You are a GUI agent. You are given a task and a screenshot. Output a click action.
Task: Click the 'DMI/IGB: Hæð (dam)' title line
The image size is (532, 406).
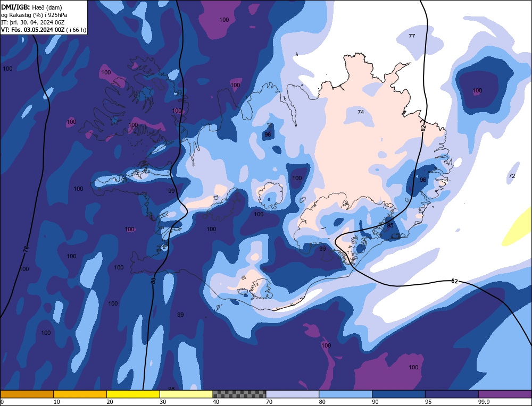[x=32, y=8]
